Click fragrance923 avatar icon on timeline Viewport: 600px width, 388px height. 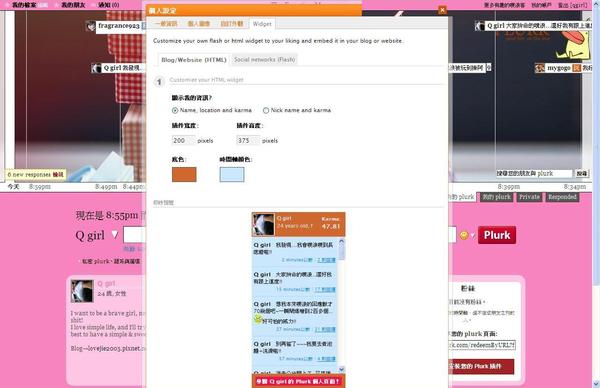91,26
